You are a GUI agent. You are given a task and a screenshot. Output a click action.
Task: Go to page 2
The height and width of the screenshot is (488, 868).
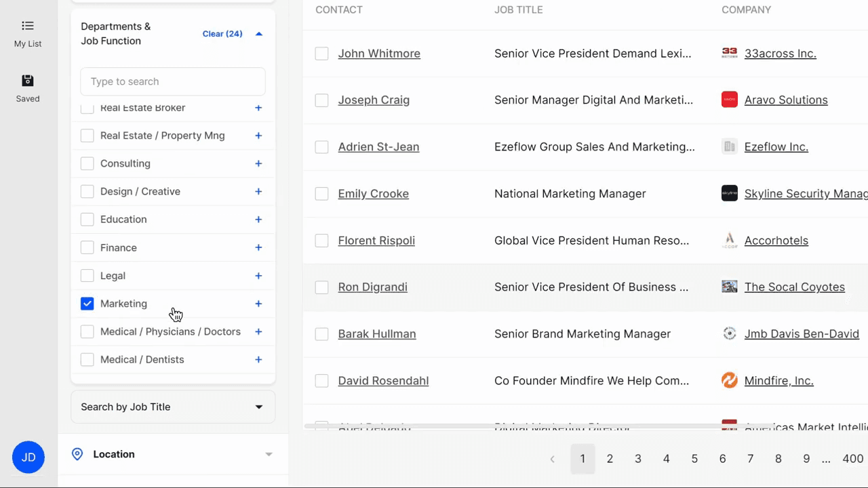(610, 459)
